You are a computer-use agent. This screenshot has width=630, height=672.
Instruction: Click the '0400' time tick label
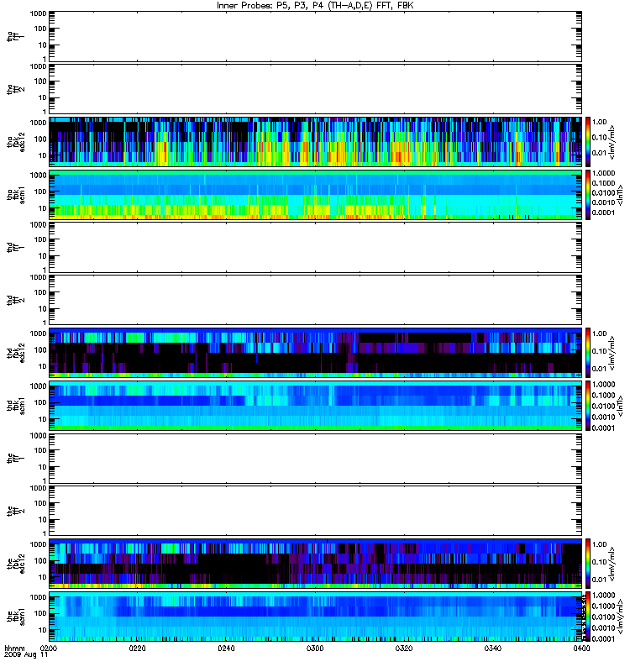click(x=581, y=648)
